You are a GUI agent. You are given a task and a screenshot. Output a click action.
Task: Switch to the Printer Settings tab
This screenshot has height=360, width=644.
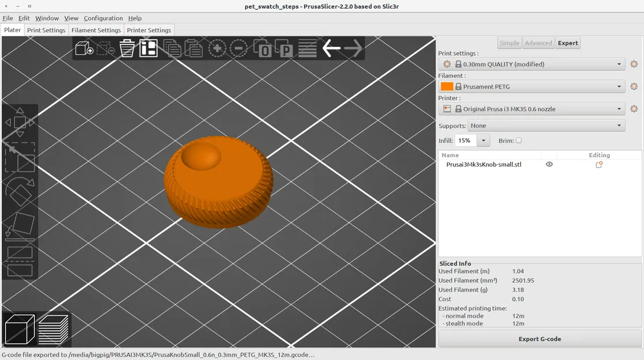(149, 30)
